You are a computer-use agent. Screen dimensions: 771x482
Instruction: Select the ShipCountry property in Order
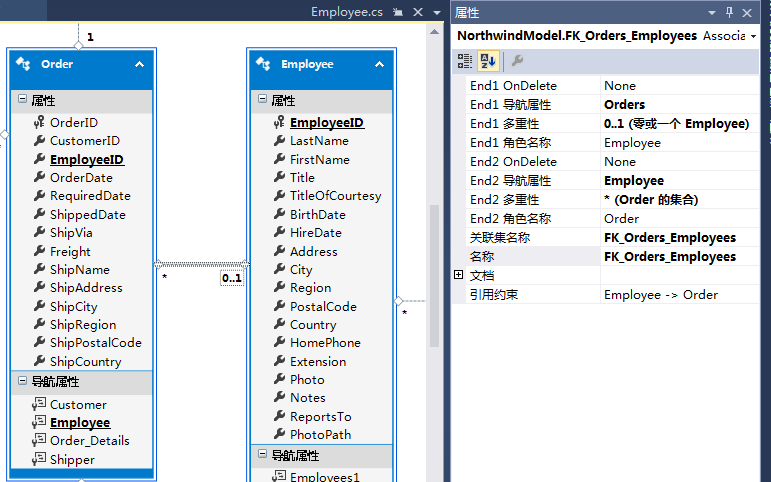86,362
